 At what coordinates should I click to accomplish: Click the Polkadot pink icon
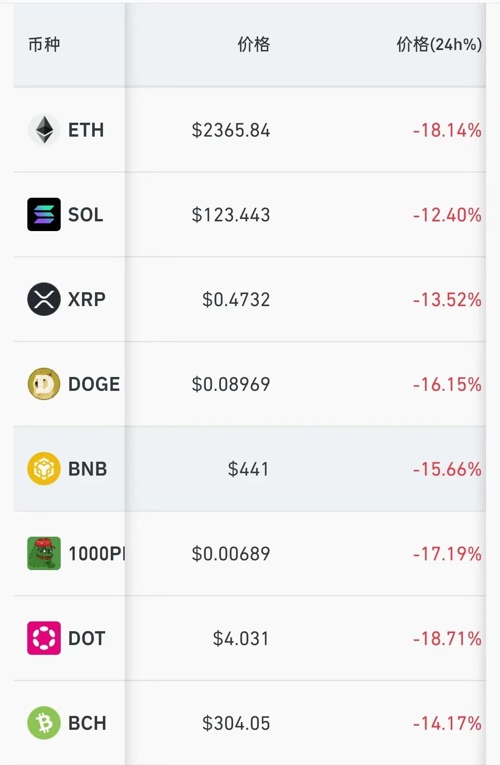click(44, 638)
